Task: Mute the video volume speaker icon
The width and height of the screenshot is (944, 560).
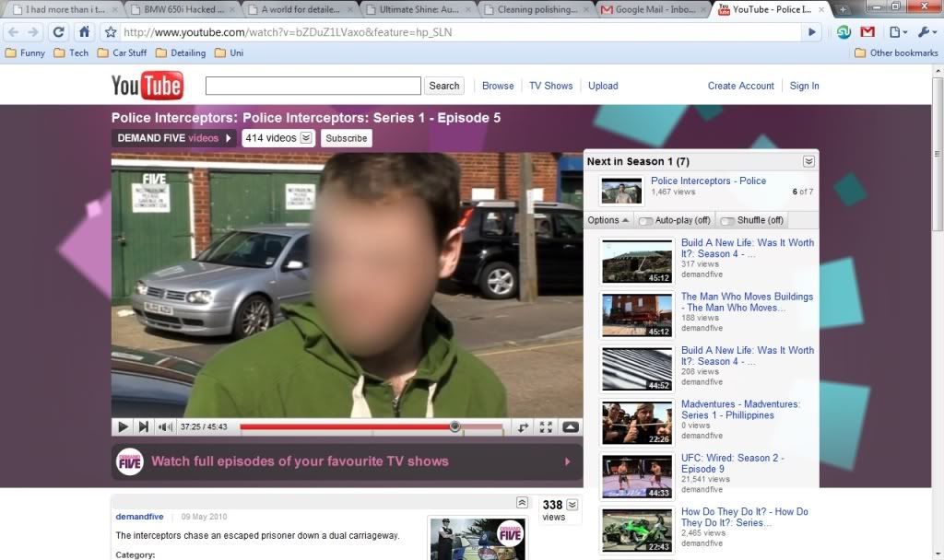Action: [x=165, y=426]
